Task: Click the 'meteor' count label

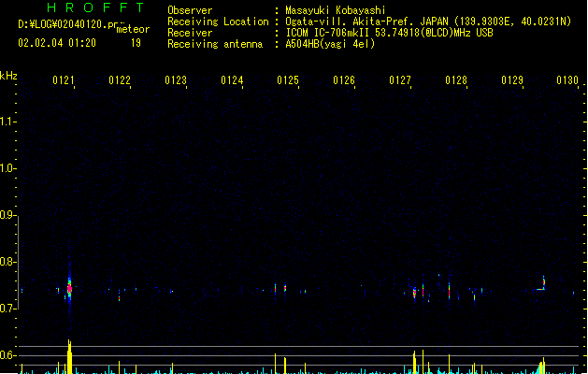Action: coord(133,29)
